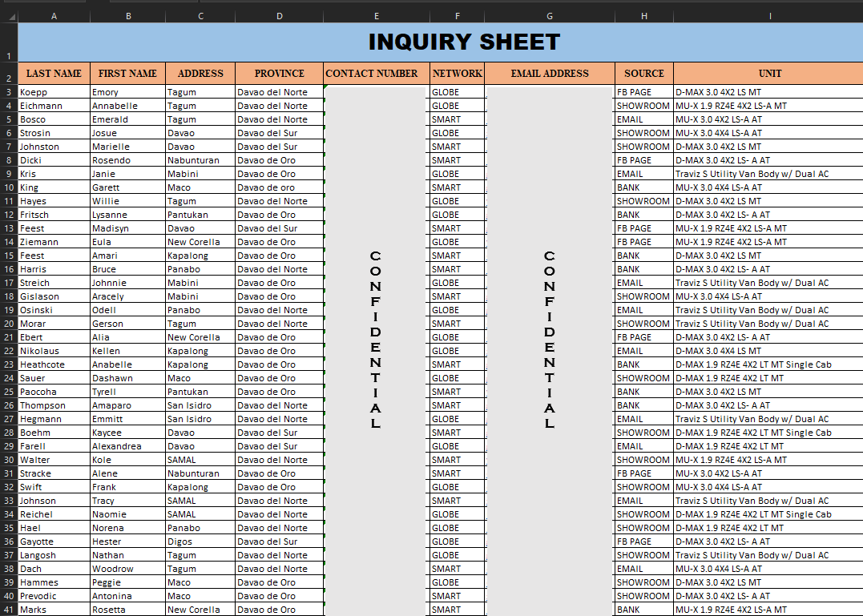The width and height of the screenshot is (863, 616).
Task: Click the cell containing Peggie
Action: click(x=127, y=582)
